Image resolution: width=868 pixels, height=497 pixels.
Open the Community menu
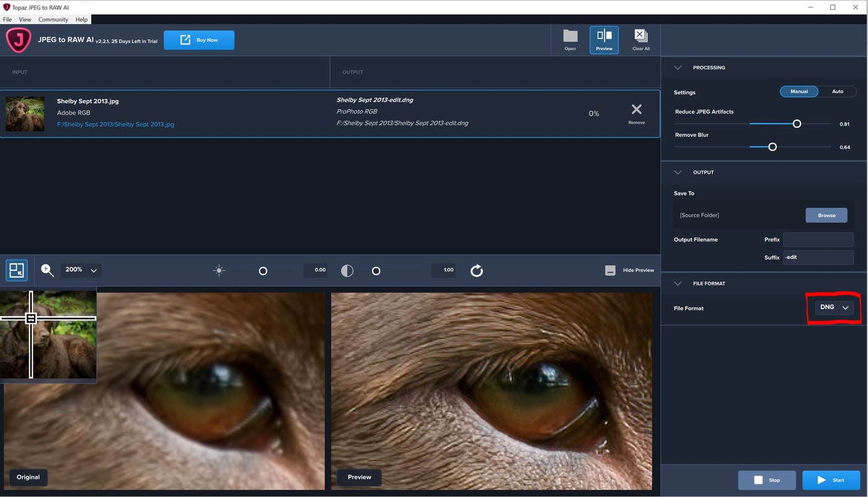pyautogui.click(x=53, y=20)
